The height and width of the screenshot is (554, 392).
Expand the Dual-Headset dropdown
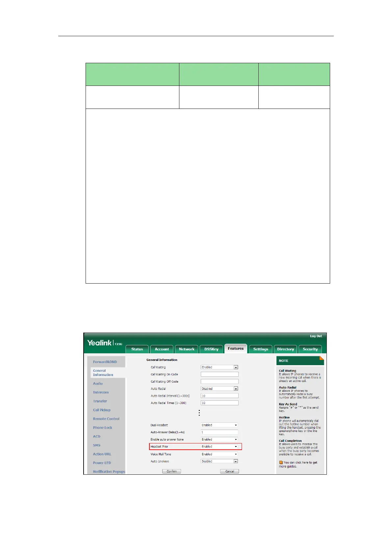click(x=220, y=425)
